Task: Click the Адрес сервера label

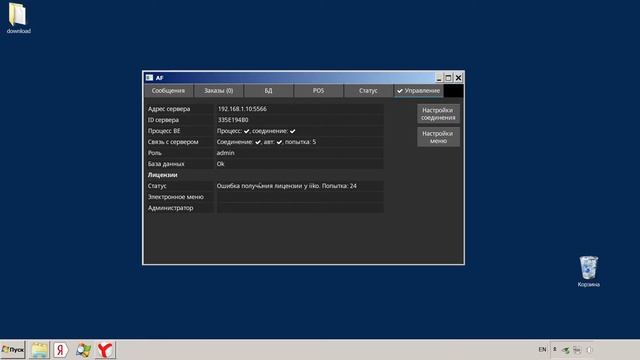Action: (169, 109)
